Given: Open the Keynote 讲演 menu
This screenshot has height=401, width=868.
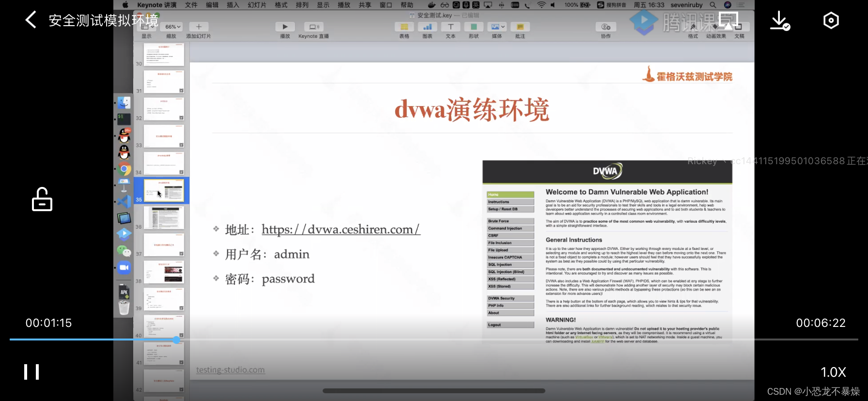Looking at the screenshot, I should (x=157, y=5).
